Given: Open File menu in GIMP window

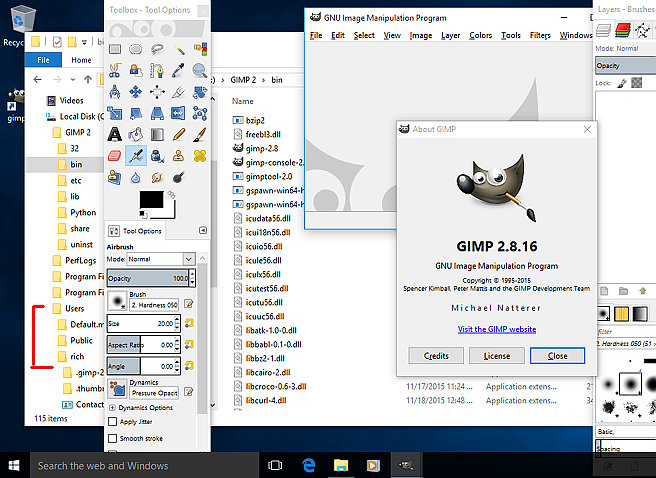Looking at the screenshot, I should click(x=316, y=36).
